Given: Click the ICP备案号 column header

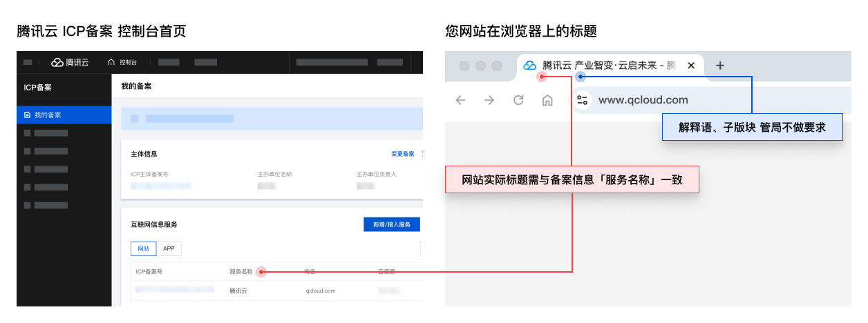Looking at the screenshot, I should (x=149, y=272).
